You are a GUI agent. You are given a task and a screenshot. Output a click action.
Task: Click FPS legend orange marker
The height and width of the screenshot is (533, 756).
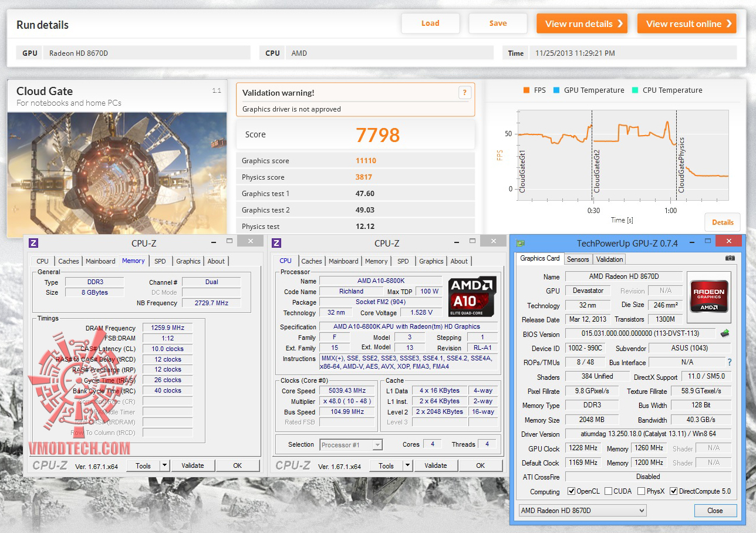[526, 90]
